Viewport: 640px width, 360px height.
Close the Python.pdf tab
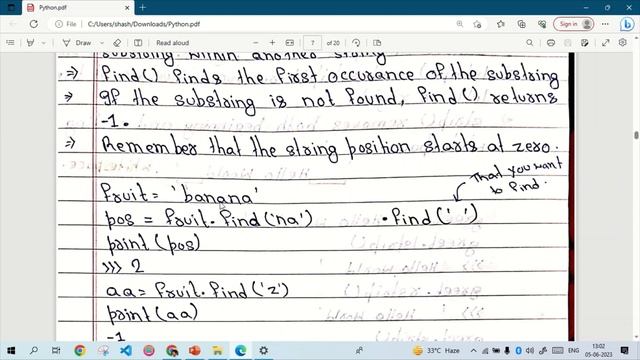tap(127, 7)
